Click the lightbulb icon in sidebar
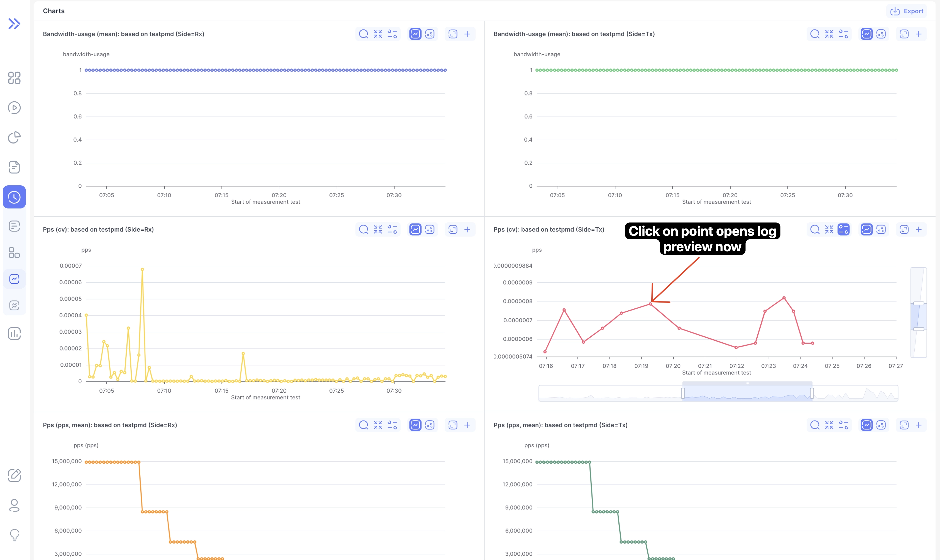The width and height of the screenshot is (940, 560). 14,535
